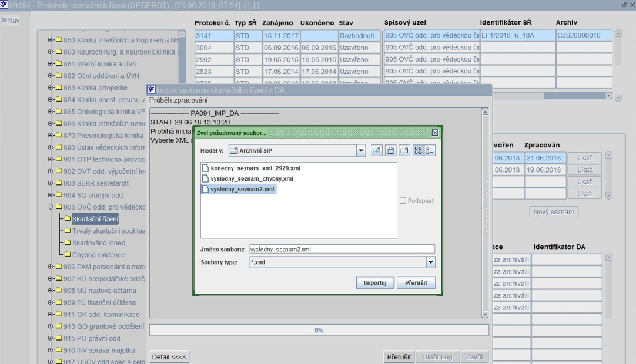The width and height of the screenshot is (636, 364).
Task: Open Chybná evidence tree folder
Action: (x=98, y=255)
